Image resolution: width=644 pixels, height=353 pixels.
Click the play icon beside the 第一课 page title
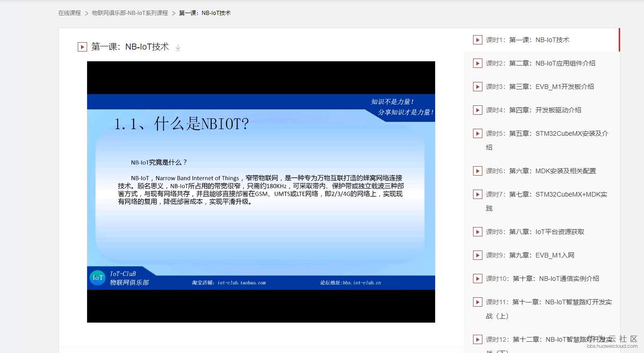coord(82,47)
